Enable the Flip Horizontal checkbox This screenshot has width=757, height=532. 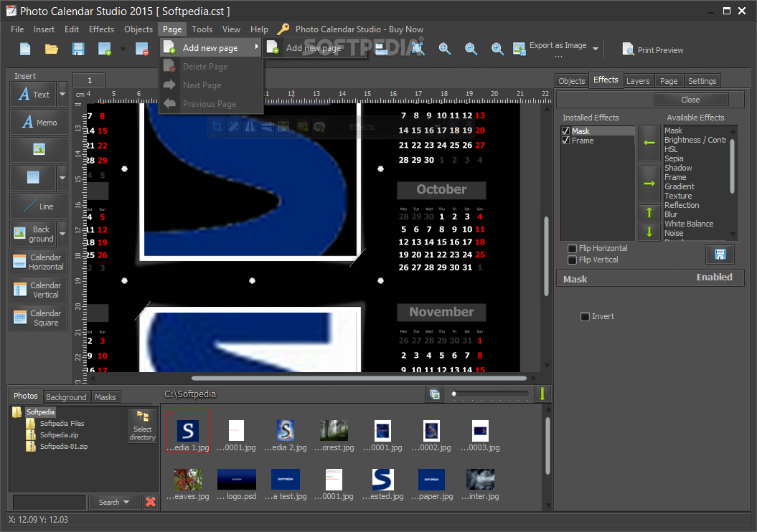[572, 248]
